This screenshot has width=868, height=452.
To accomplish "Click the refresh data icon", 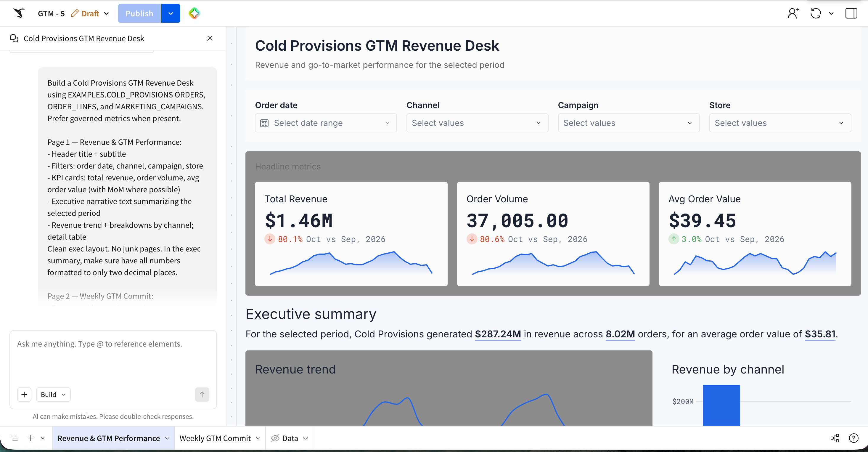I will pos(816,14).
